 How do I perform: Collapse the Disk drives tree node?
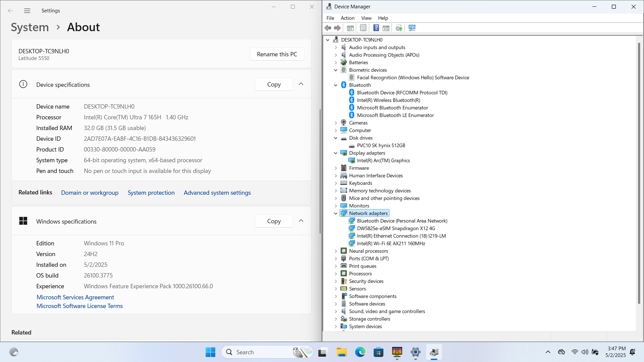tap(335, 138)
